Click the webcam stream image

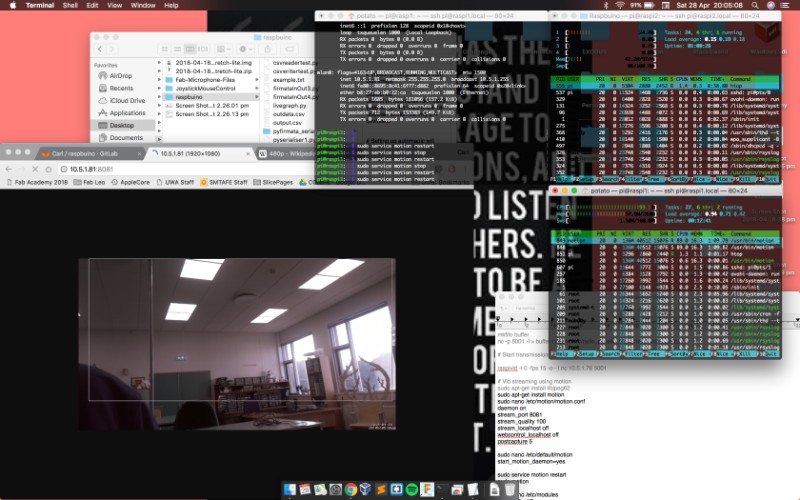pyautogui.click(x=237, y=344)
